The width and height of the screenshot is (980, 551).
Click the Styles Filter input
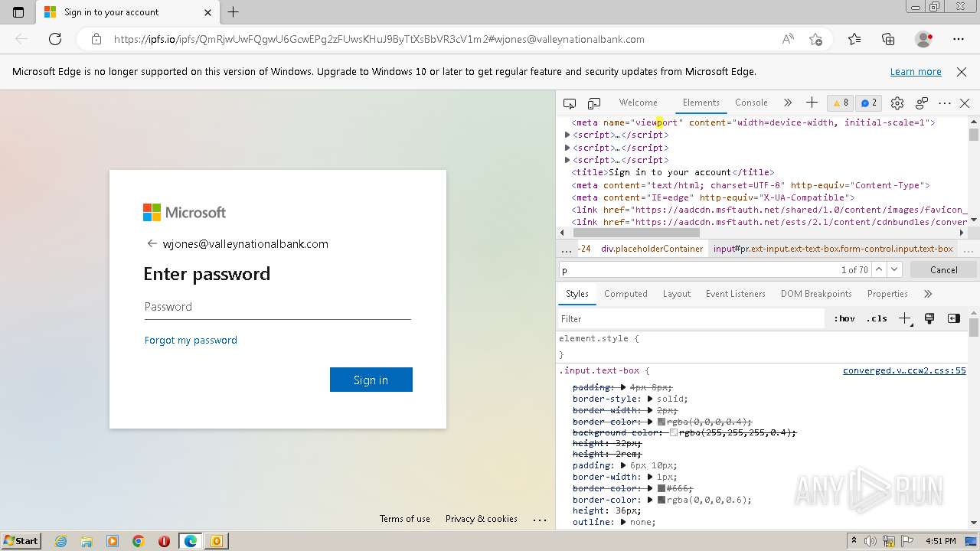pos(691,318)
